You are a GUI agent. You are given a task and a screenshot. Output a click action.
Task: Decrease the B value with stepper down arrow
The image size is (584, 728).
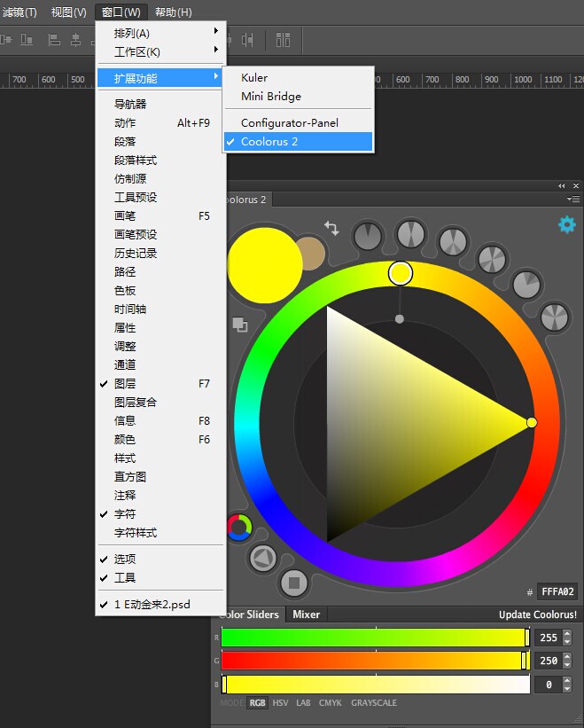tap(567, 688)
